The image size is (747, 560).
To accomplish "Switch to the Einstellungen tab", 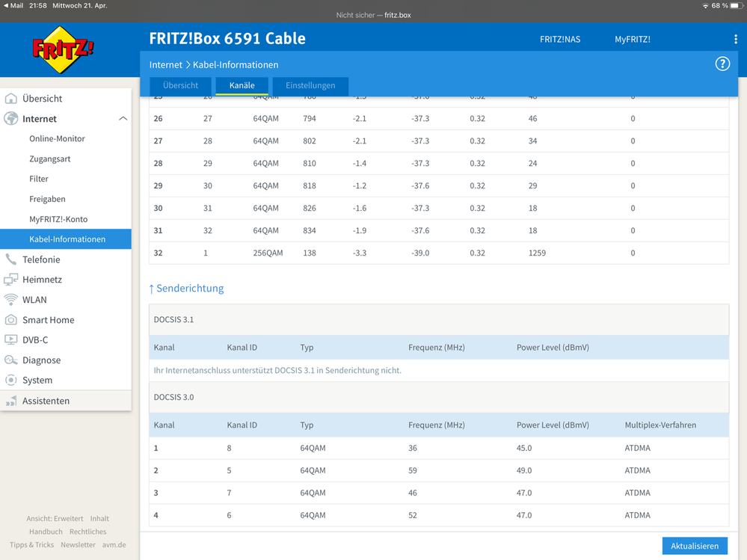I will click(310, 86).
